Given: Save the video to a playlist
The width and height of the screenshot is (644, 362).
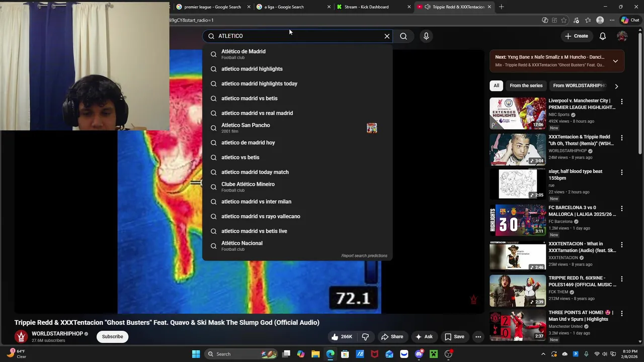Looking at the screenshot, I should [x=454, y=337].
